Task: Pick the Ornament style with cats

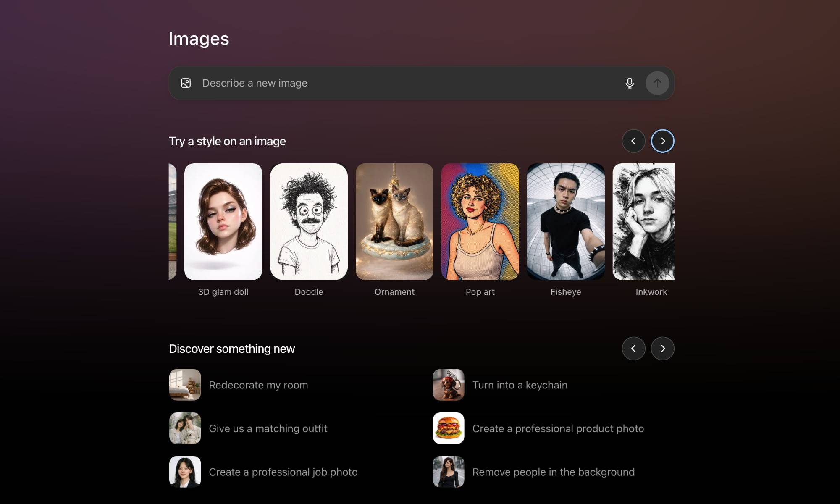Action: click(394, 222)
